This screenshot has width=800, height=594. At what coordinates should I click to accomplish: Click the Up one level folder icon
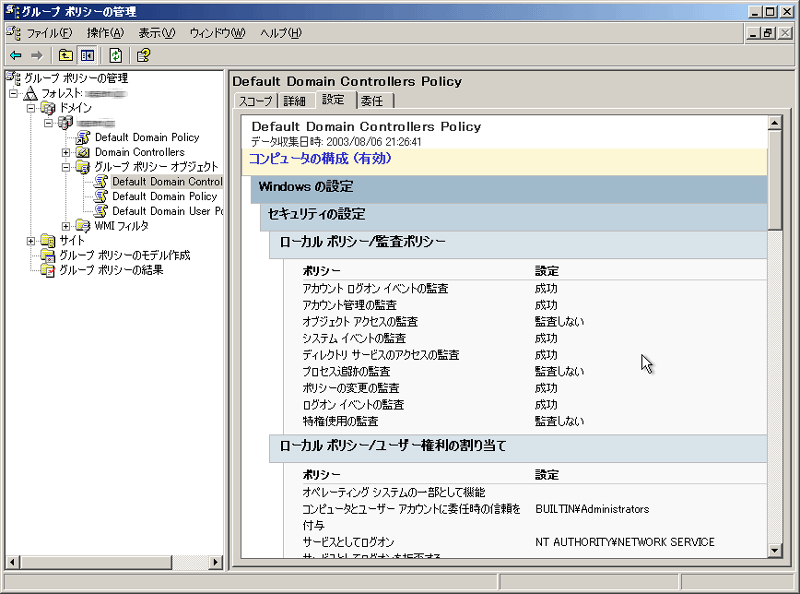click(x=65, y=55)
